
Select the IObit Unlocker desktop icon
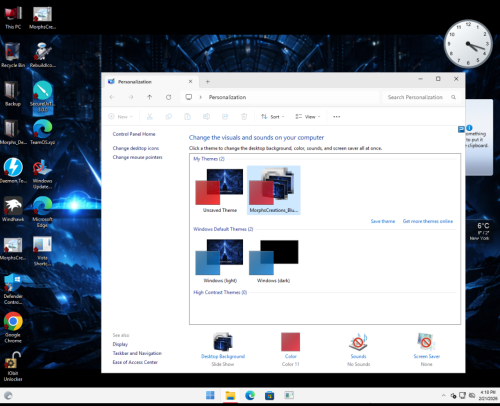pos(13,366)
